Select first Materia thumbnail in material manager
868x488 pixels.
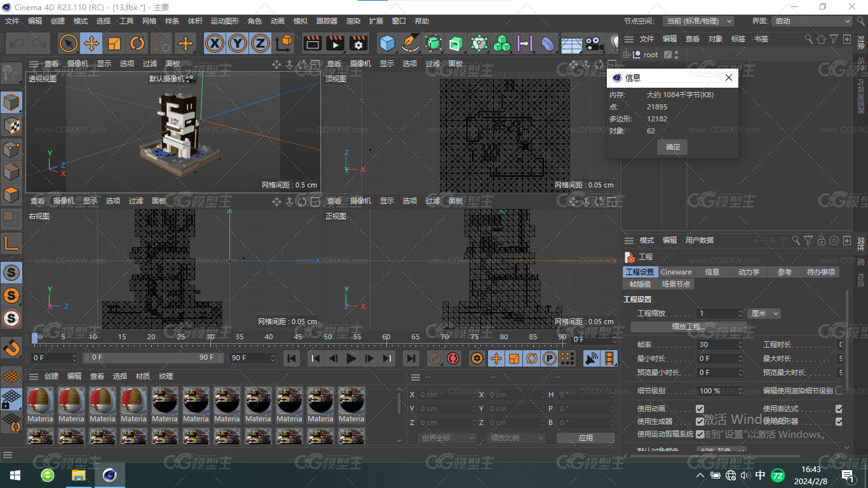pos(41,405)
